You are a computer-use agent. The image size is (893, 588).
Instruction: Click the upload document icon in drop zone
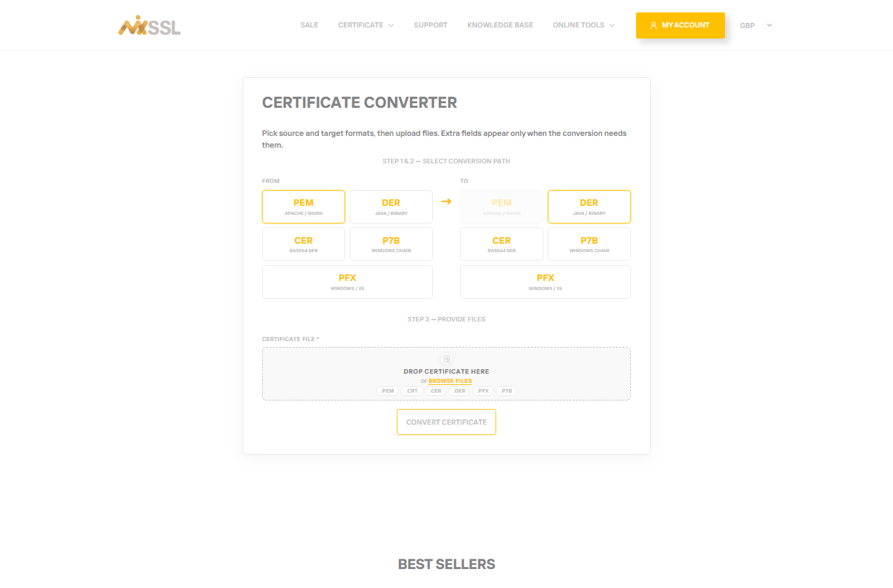(446, 359)
